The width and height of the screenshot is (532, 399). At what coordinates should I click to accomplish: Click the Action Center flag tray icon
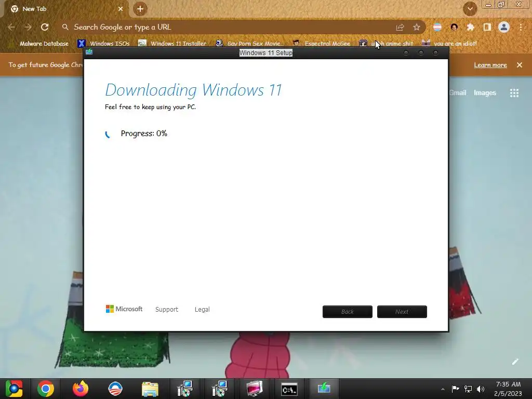click(x=455, y=389)
